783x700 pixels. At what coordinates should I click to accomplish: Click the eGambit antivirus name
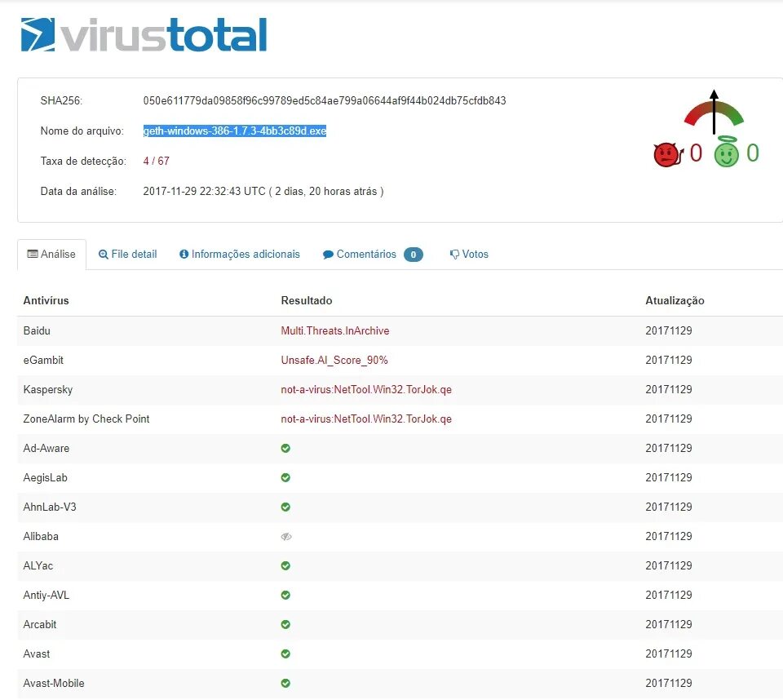click(43, 361)
